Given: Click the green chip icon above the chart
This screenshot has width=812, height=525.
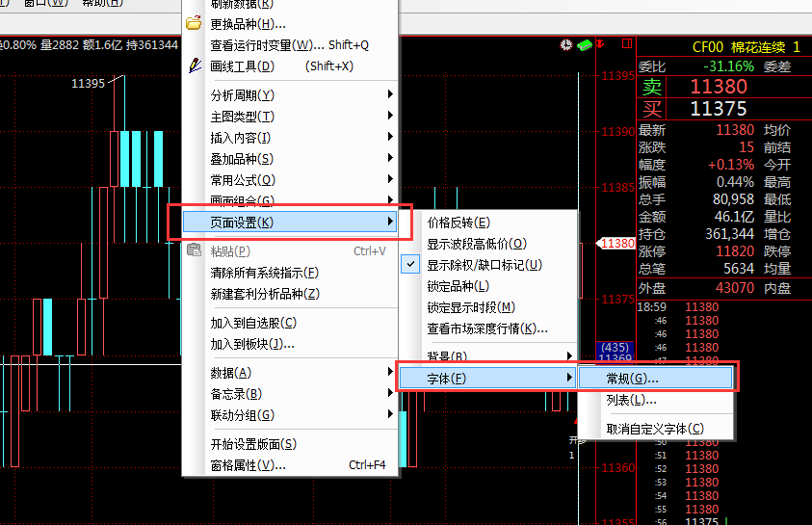Looking at the screenshot, I should 584,44.
